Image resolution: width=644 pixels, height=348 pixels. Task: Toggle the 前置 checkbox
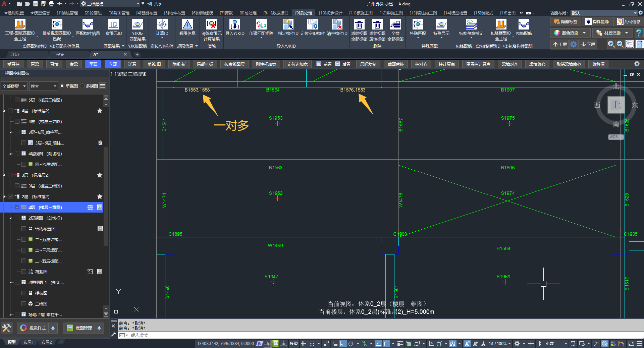319,64
